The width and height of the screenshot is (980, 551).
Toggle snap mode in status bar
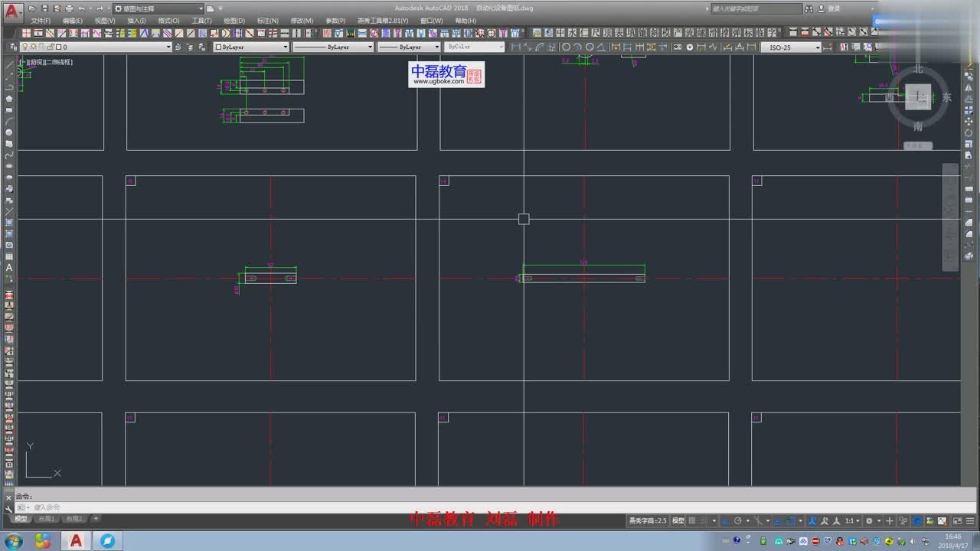point(704,520)
